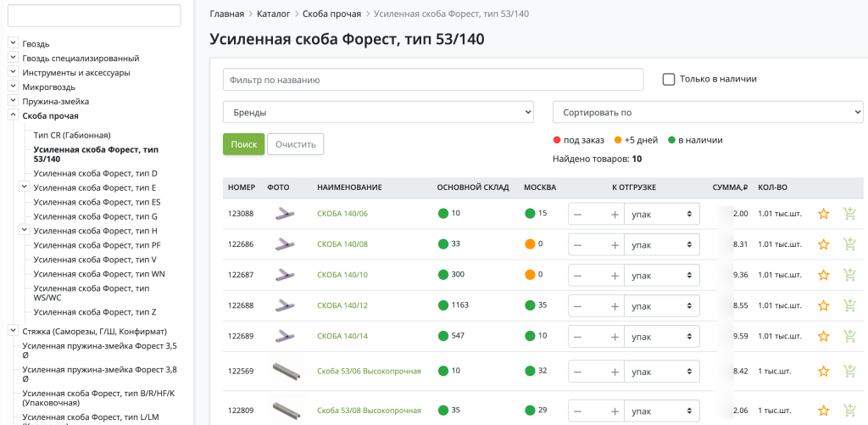
Task: Go to Каталог in breadcrumbs
Action: 273,14
